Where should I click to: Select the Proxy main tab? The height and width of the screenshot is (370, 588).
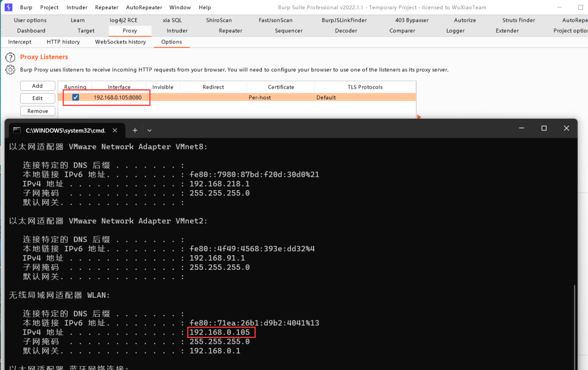pyautogui.click(x=130, y=30)
